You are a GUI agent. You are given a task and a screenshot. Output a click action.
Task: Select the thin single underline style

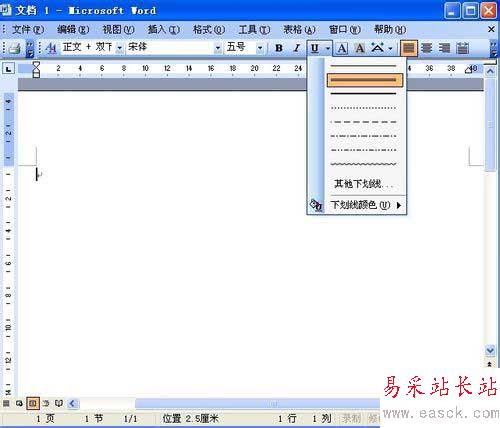[x=365, y=66]
